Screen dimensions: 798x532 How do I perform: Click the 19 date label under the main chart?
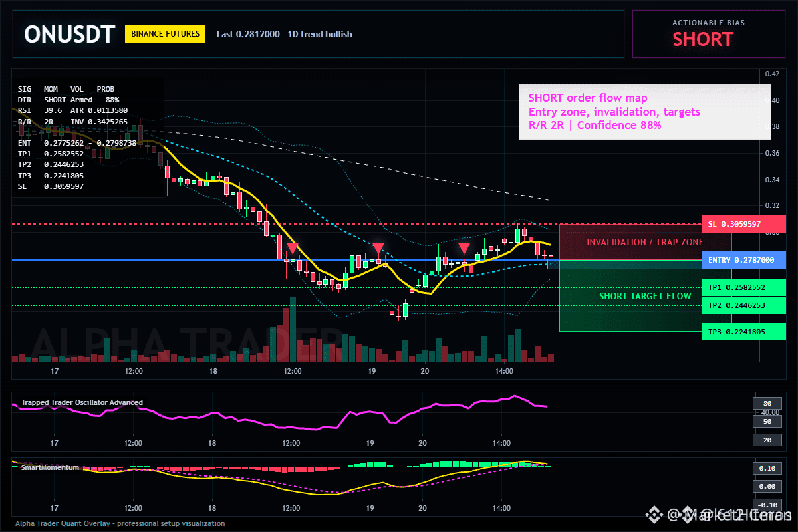click(371, 371)
